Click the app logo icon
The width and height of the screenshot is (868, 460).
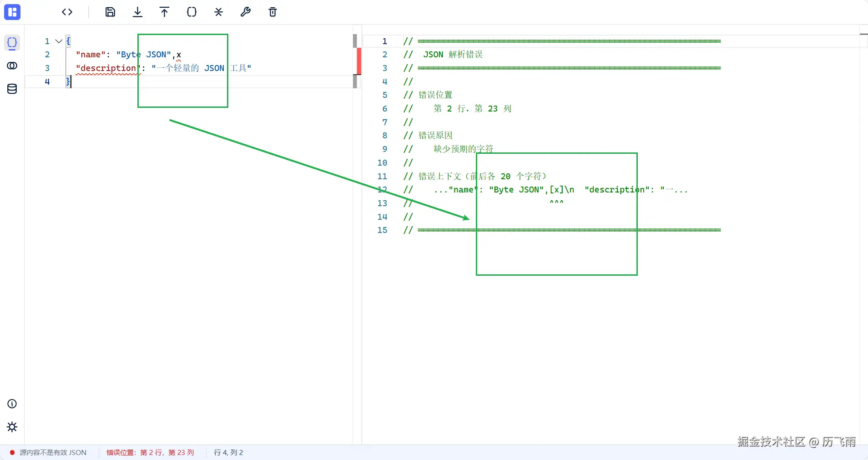12,12
